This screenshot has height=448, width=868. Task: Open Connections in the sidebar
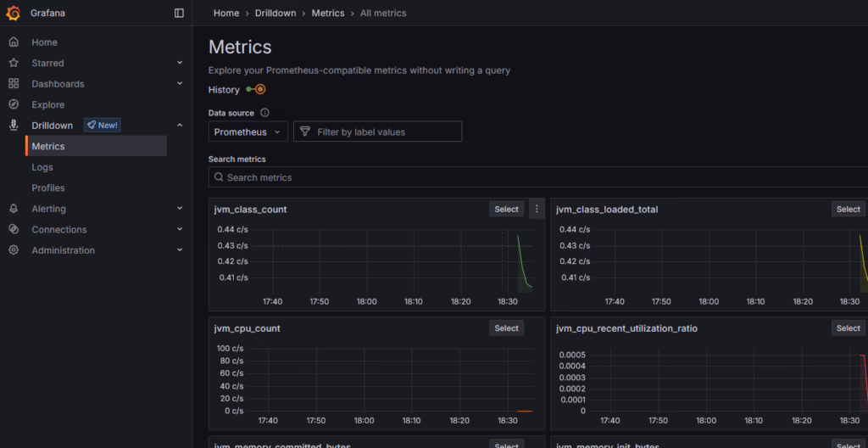click(x=59, y=230)
